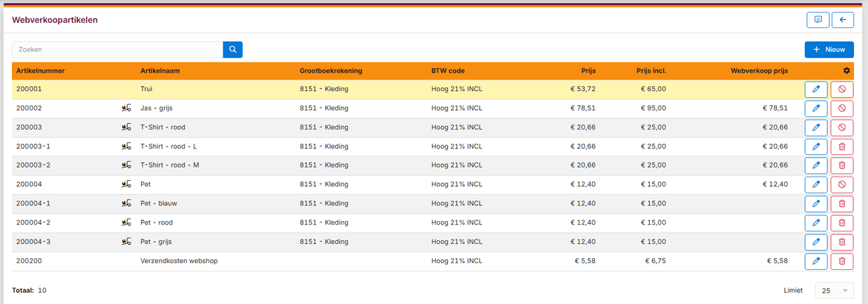868x304 pixels.
Task: Open table column settings gear
Action: click(846, 71)
